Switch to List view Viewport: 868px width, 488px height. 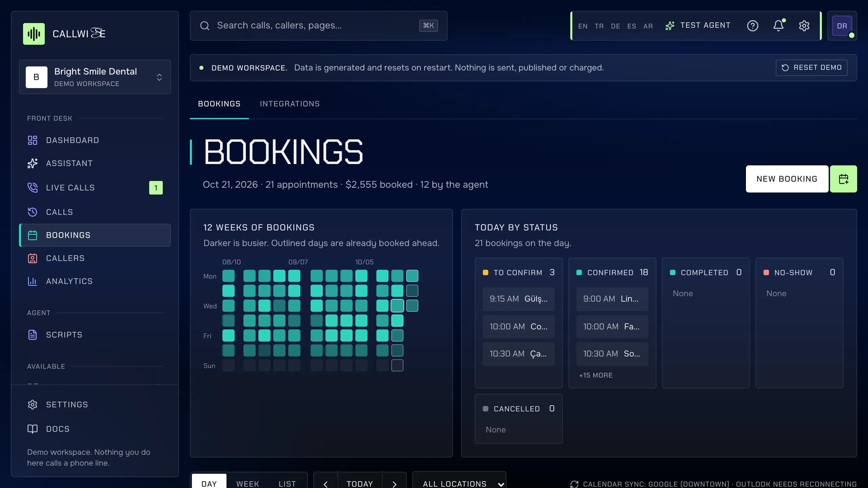click(x=287, y=483)
